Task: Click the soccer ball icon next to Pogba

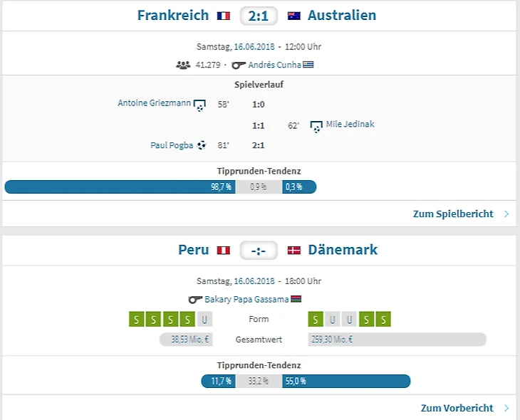Action: [x=202, y=145]
